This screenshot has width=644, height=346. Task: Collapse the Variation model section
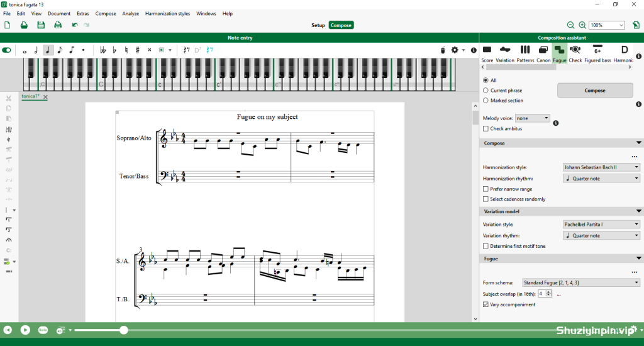tap(639, 211)
